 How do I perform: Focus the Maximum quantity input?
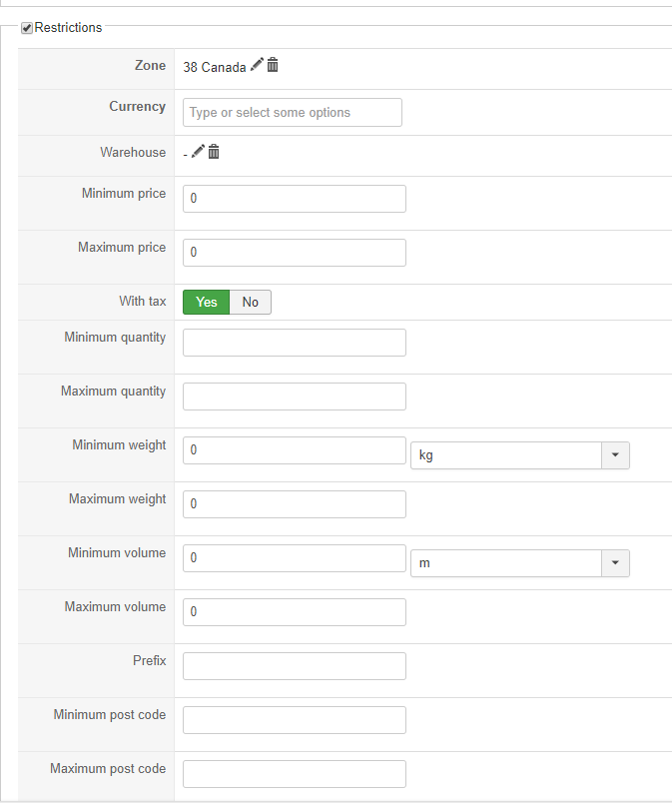click(295, 397)
